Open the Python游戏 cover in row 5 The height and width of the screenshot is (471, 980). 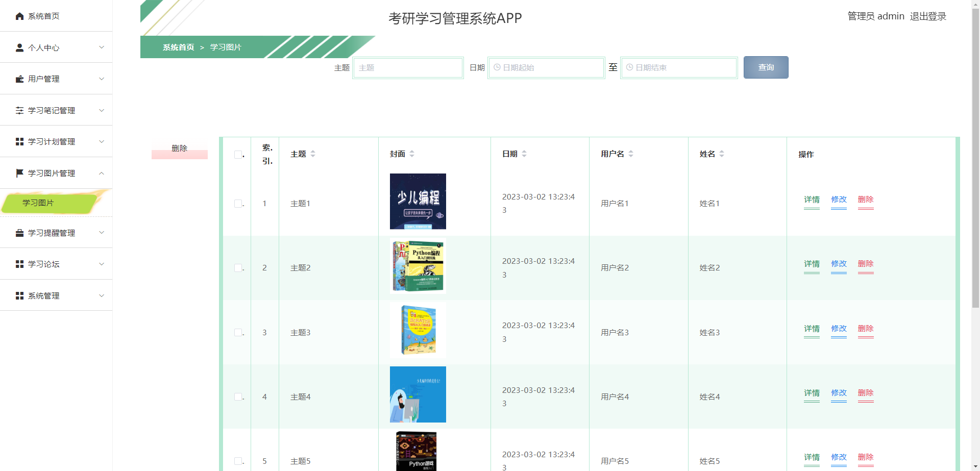click(418, 451)
